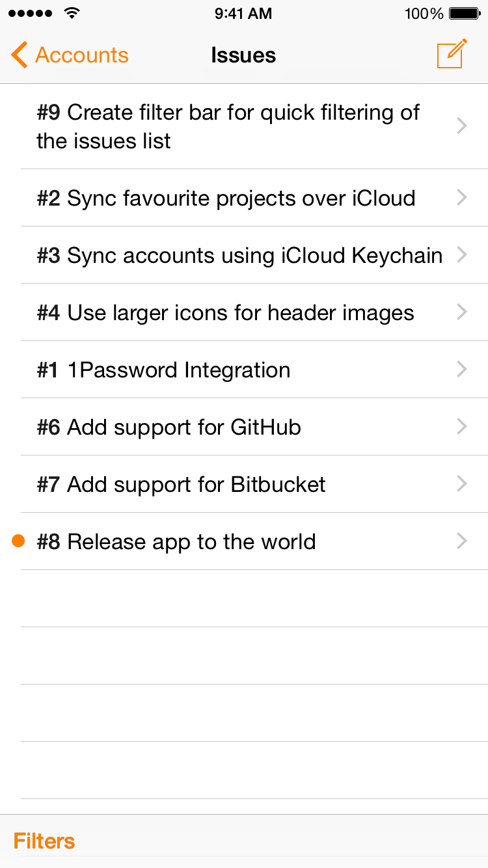This screenshot has height=868, width=488.
Task: Tap the compose new issue icon
Action: click(452, 55)
